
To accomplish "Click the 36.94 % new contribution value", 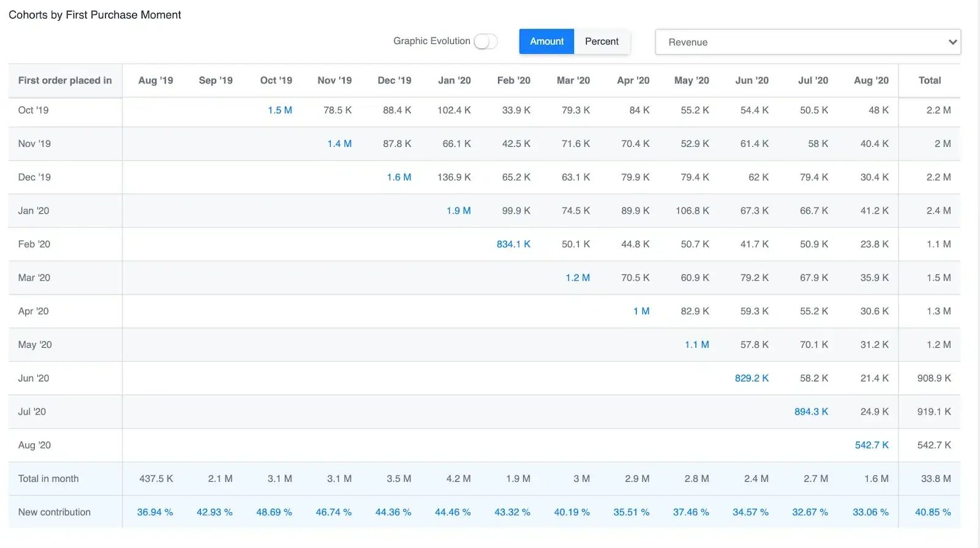I will (155, 512).
